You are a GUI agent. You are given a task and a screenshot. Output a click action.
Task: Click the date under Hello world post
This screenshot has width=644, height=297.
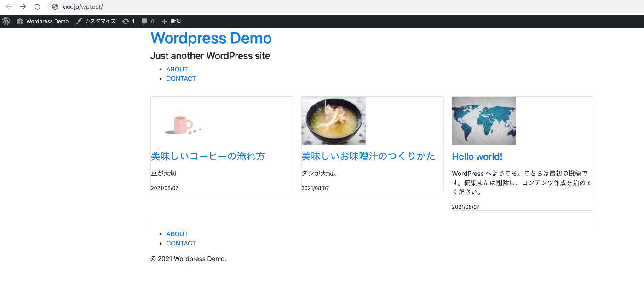click(466, 207)
